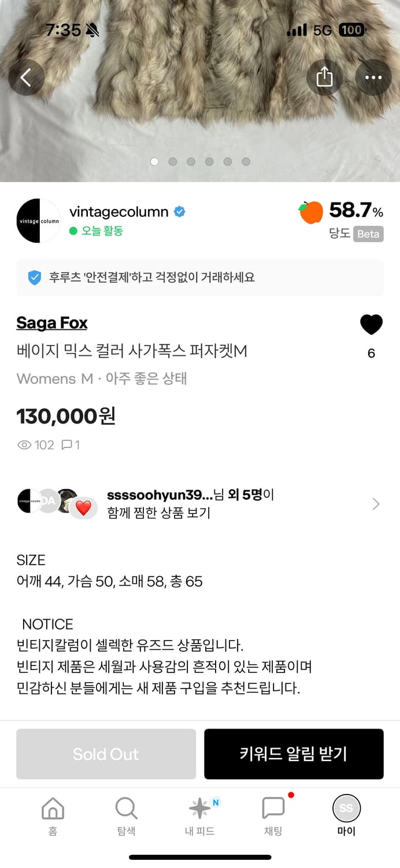400x868 pixels.
Task: Open the more options menu (•••)
Action: point(373,78)
